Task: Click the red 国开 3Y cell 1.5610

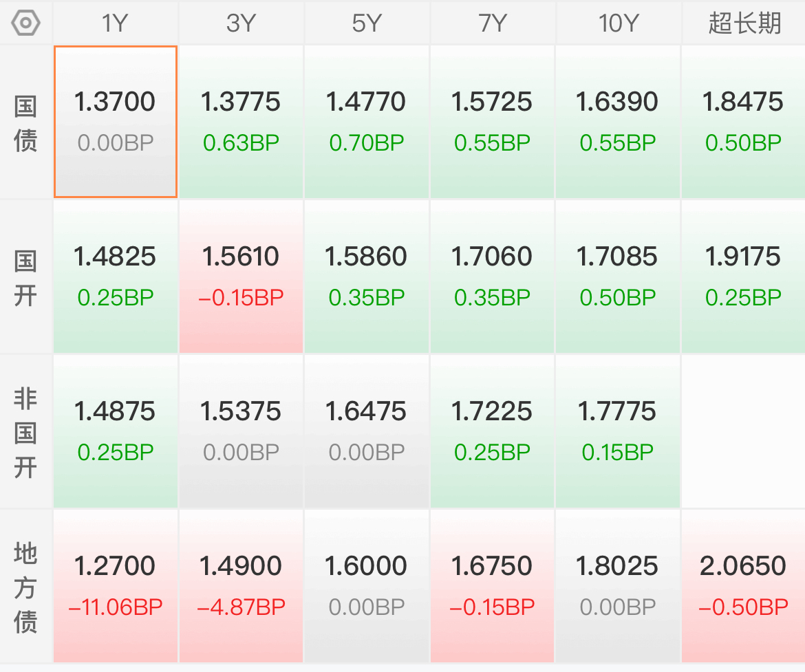Action: click(241, 277)
